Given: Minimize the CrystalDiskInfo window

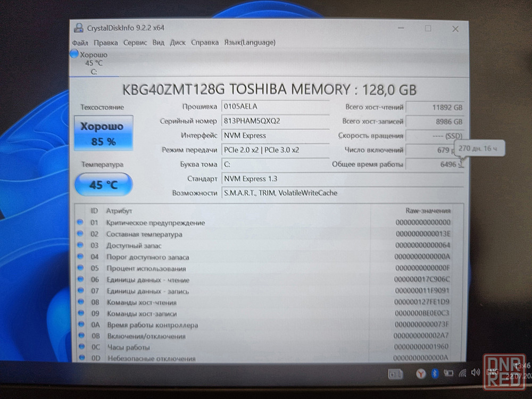Looking at the screenshot, I should click(401, 28).
